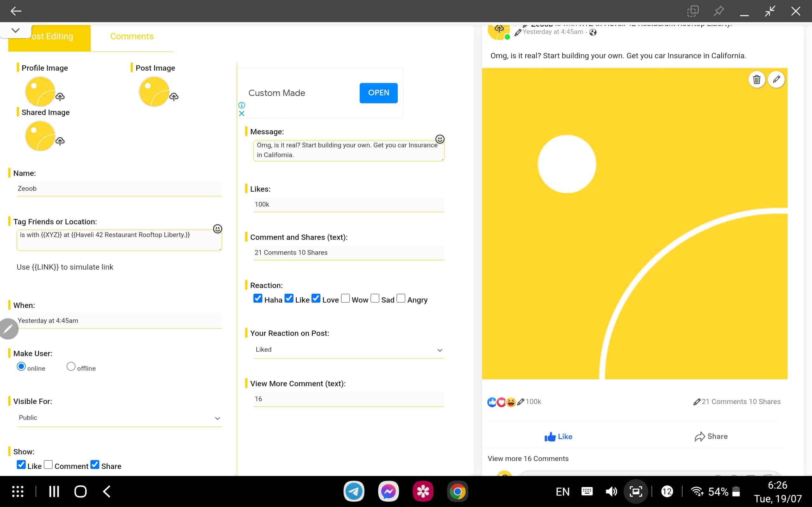Click the Likes input field showing 100k

coord(345,204)
